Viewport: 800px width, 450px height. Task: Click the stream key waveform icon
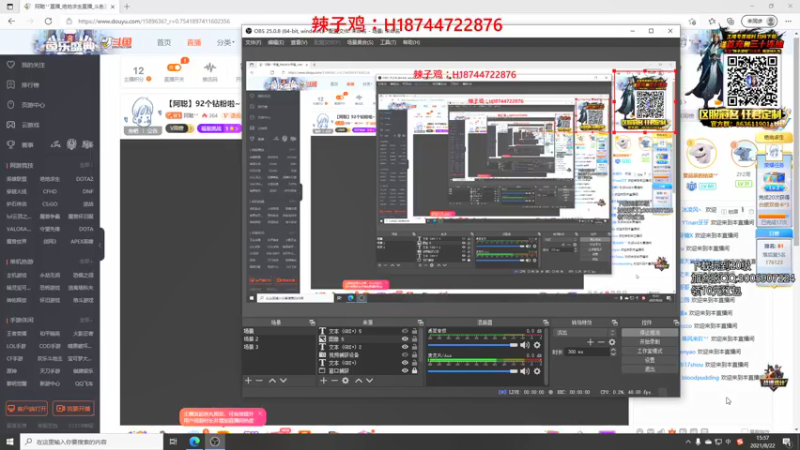(x=210, y=67)
